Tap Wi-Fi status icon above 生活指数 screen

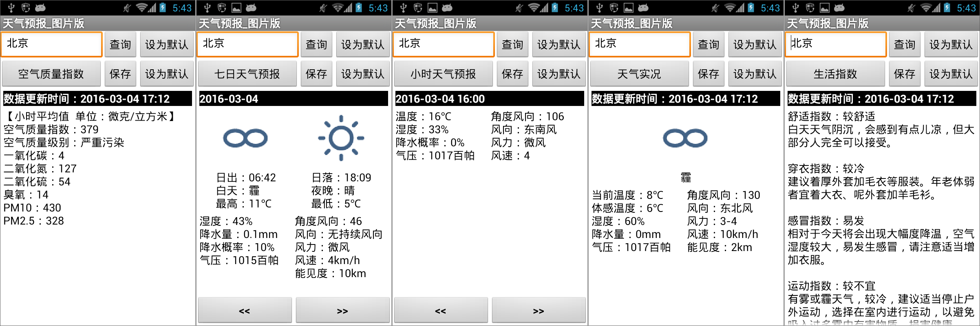pos(926,8)
